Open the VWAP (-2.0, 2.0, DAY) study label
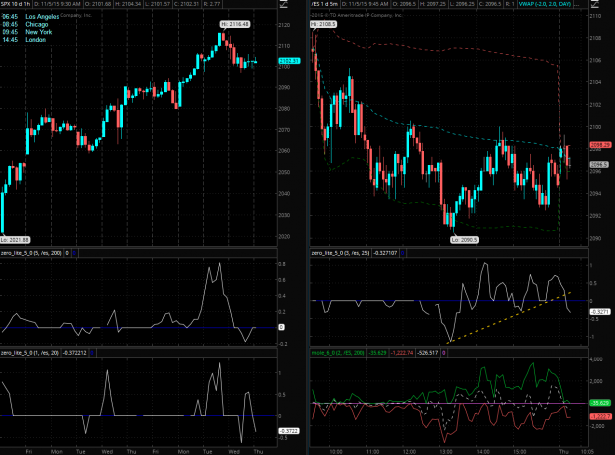This screenshot has height=455, width=615. coord(578,4)
